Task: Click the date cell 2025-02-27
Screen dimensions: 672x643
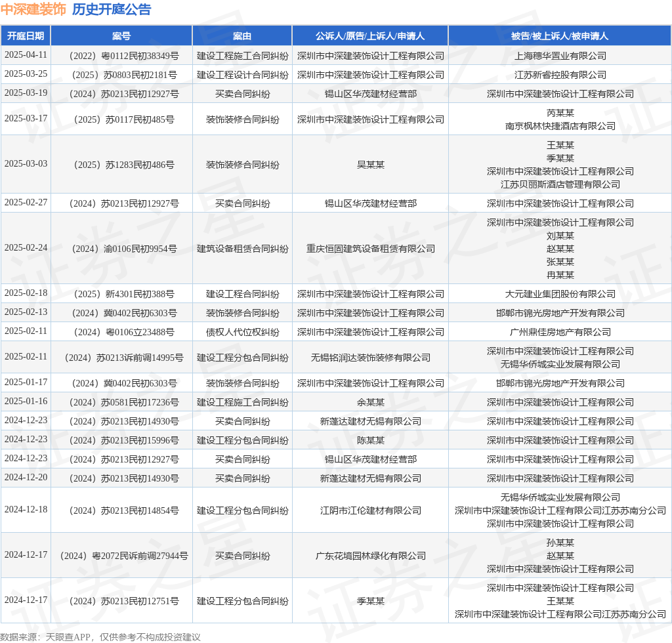Action: 26,202
